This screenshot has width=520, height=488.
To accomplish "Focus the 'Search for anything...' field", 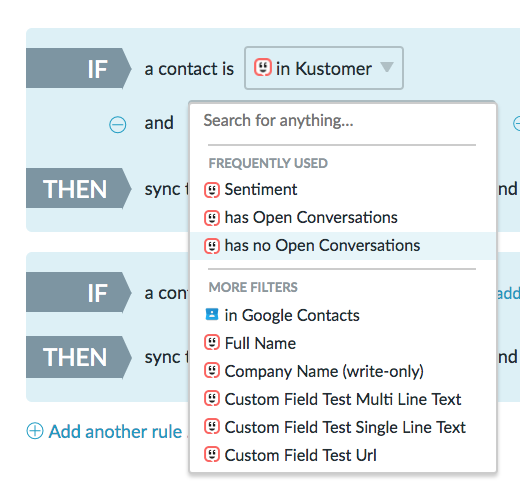I will 342,121.
